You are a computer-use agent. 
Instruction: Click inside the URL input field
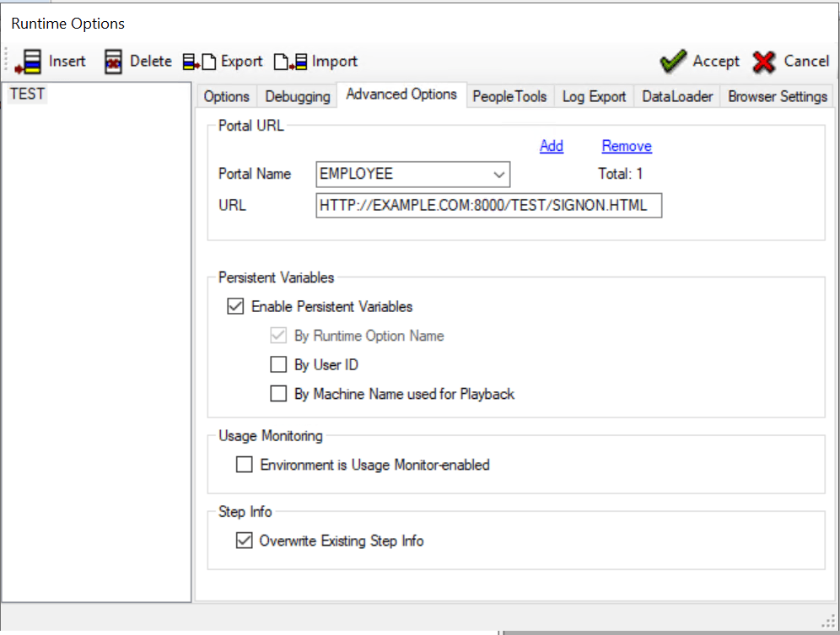pyautogui.click(x=487, y=205)
